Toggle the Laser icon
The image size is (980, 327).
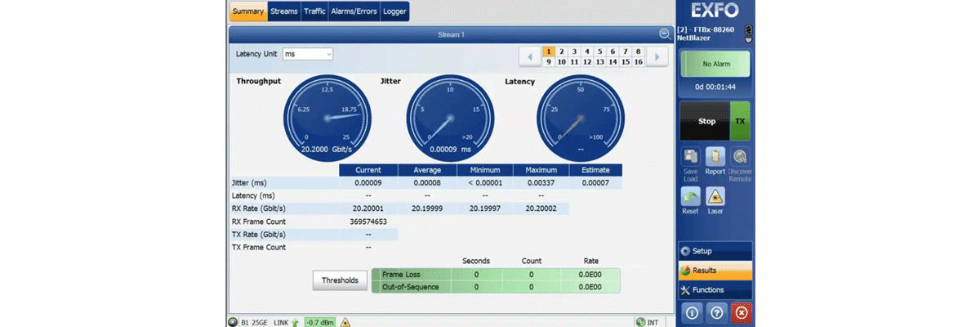pos(715,196)
